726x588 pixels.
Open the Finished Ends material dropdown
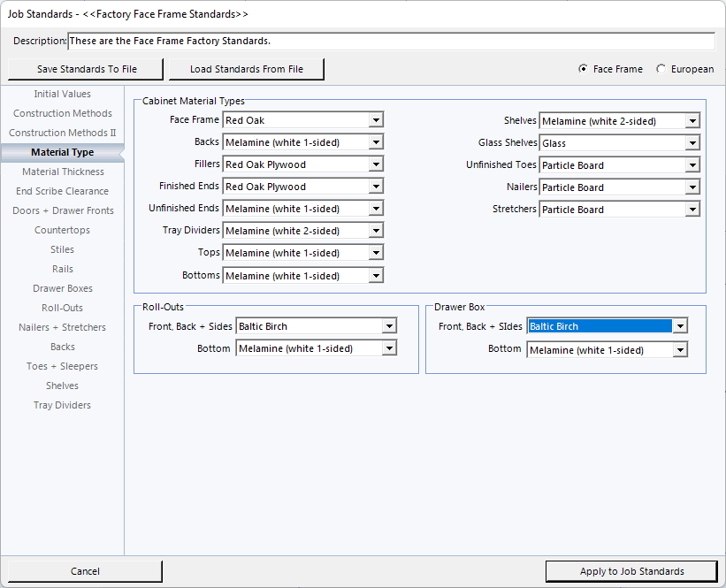tap(376, 187)
